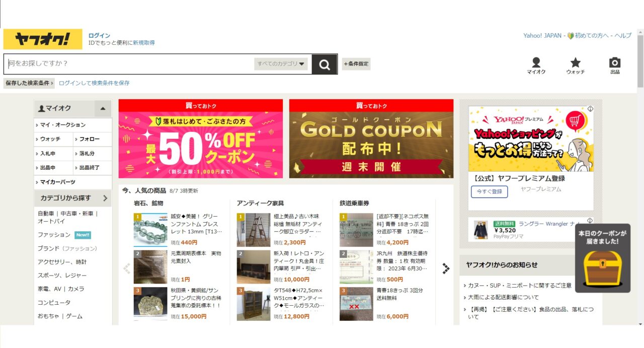Click the ヤフオク! logo
The height and width of the screenshot is (348, 644).
click(x=43, y=39)
